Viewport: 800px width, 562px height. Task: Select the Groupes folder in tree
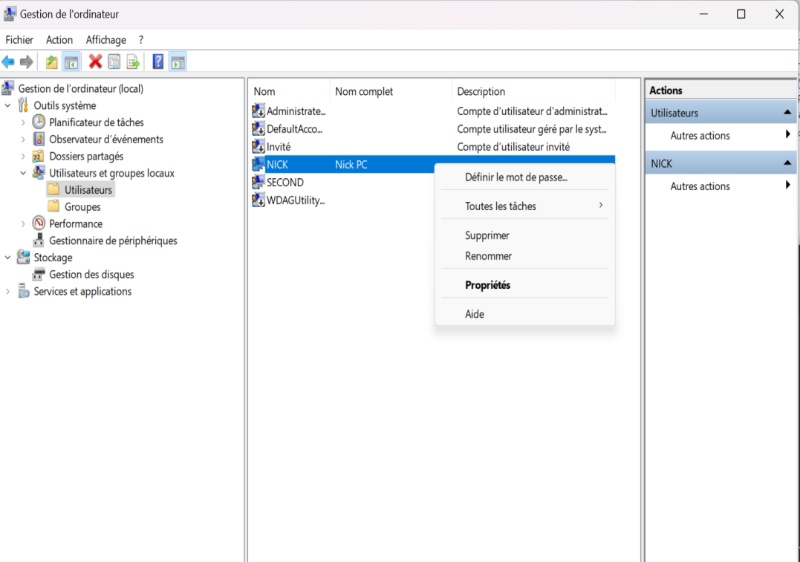[82, 207]
